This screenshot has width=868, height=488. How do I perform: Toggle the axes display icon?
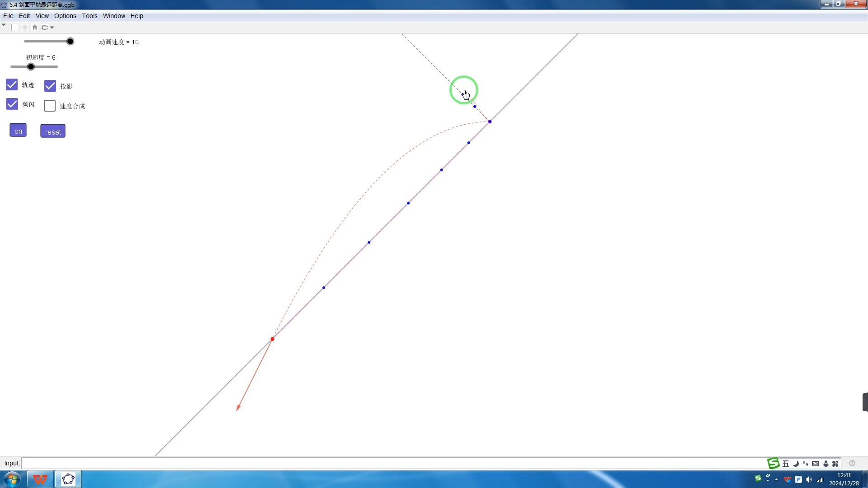[x=14, y=28]
